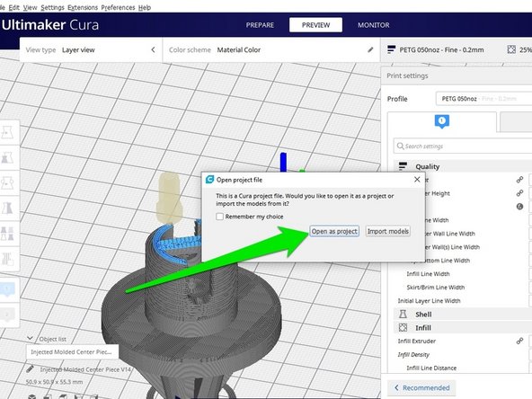Click the model name Injected Molded Center Piece V14

(x=85, y=369)
